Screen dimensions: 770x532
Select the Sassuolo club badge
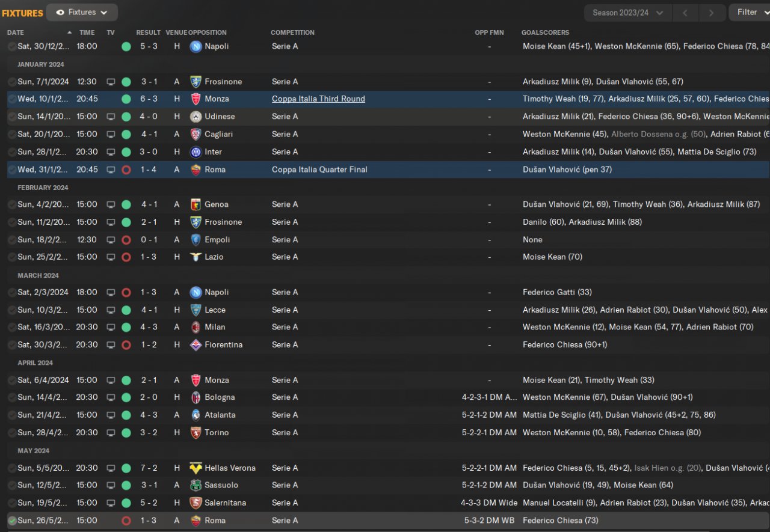(196, 485)
